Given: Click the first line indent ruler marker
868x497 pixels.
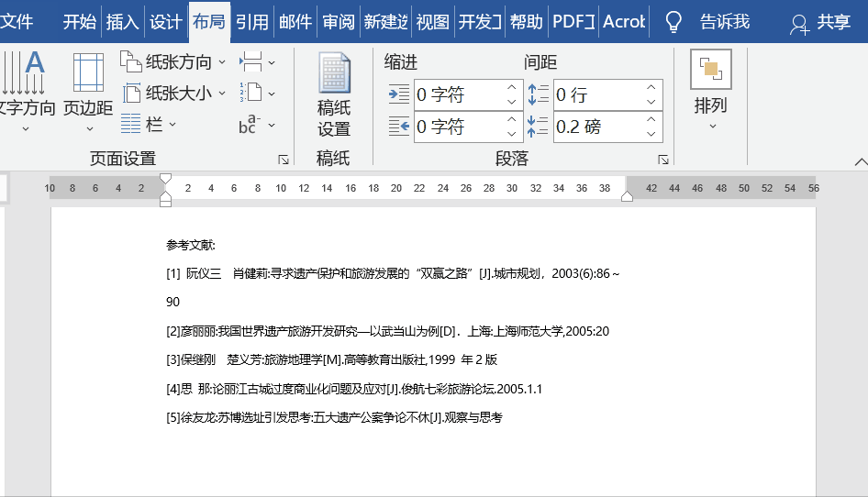Looking at the screenshot, I should [x=165, y=179].
